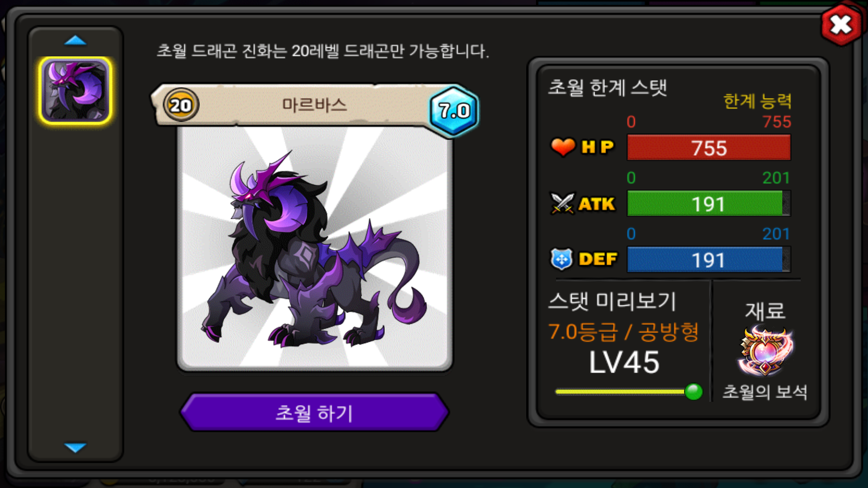Tap the purple 초월 하기 button
Viewport: 868px width, 488px height.
[315, 413]
